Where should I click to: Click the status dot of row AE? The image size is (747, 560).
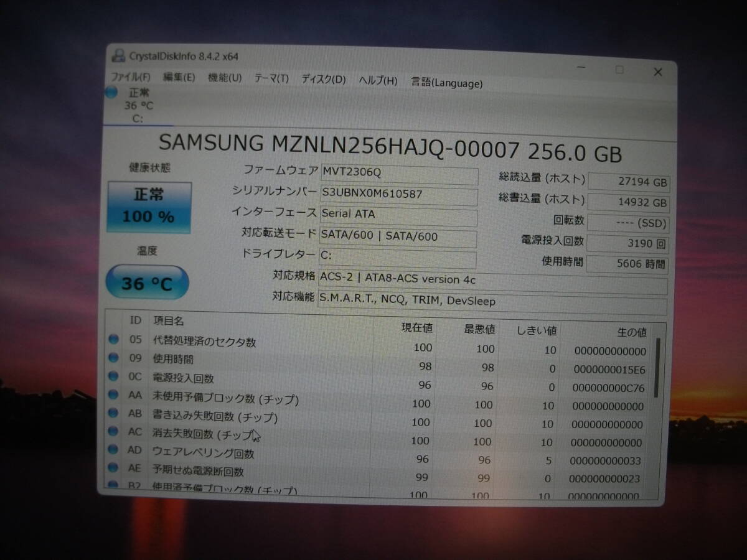pyautogui.click(x=113, y=467)
